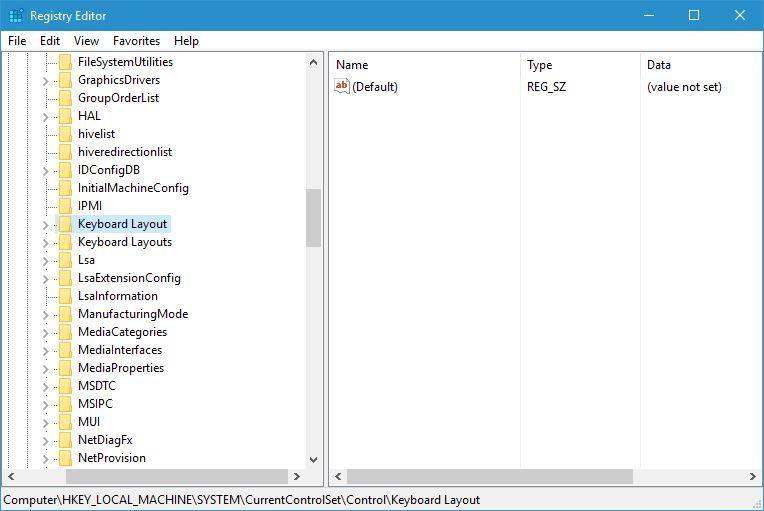
Task: Open the Help menu
Action: tap(186, 41)
